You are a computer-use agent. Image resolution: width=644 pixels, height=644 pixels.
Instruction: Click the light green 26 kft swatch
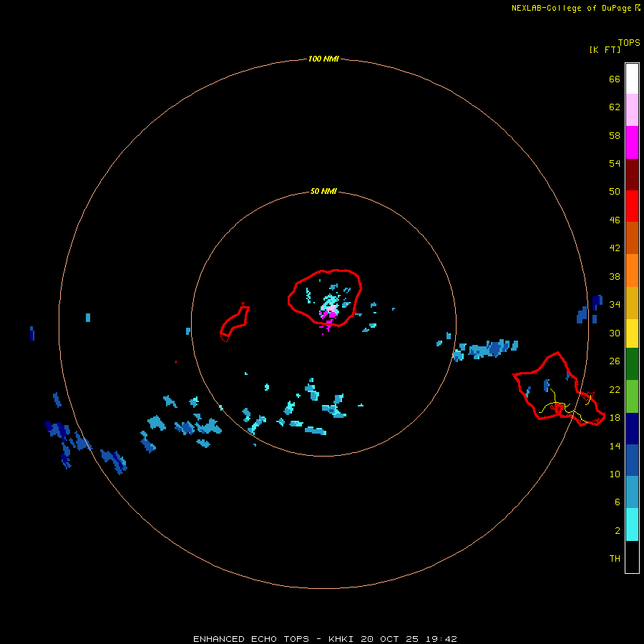632,396
